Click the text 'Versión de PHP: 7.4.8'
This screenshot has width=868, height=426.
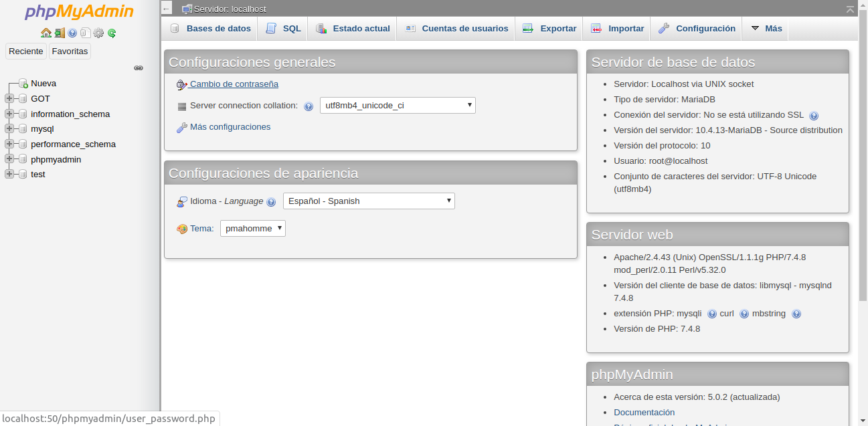coord(657,328)
